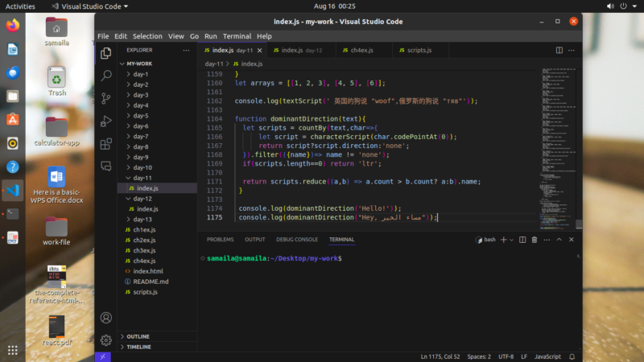Open the Search view in activity bar
Viewport: 644px width, 362px height.
tap(106, 76)
